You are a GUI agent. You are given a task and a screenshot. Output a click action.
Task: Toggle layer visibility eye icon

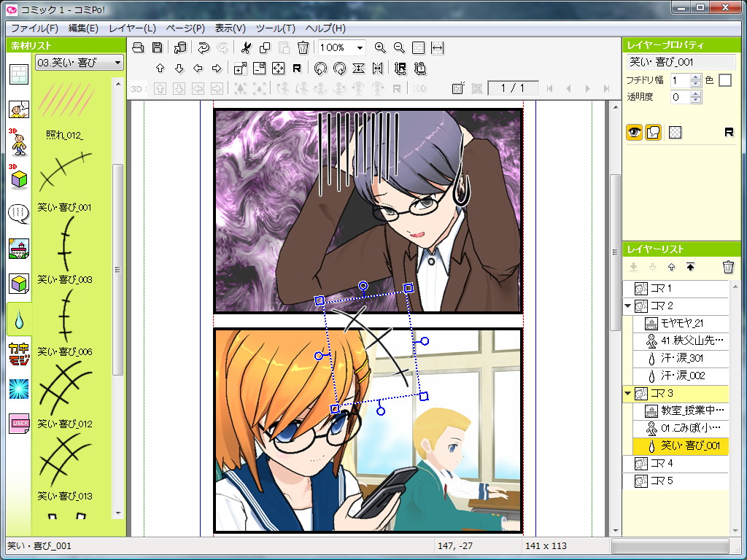tap(634, 132)
